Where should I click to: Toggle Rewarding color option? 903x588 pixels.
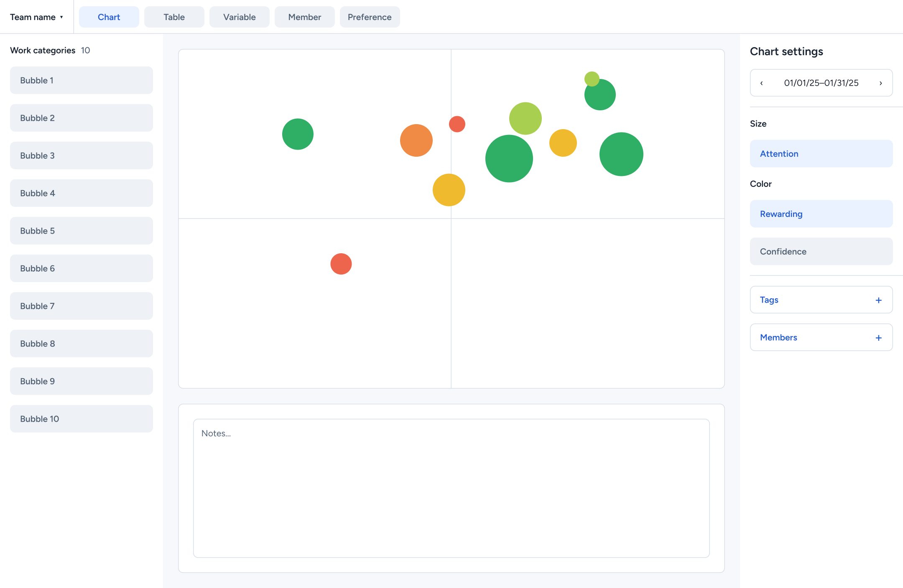821,214
